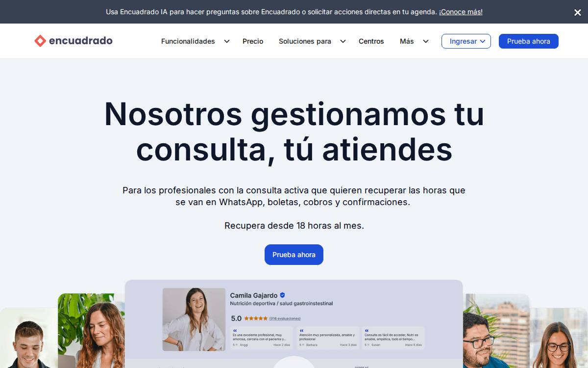
Task: Click the encuadrado diamond logo icon
Action: point(40,41)
